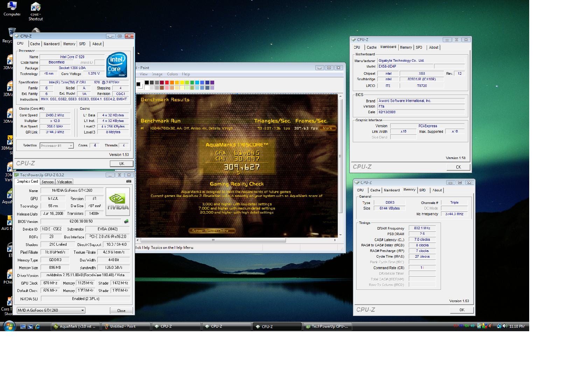Screen dimensions: 588x368
Task: Click the GPU-Z Driver Version field
Action: pos(85,275)
